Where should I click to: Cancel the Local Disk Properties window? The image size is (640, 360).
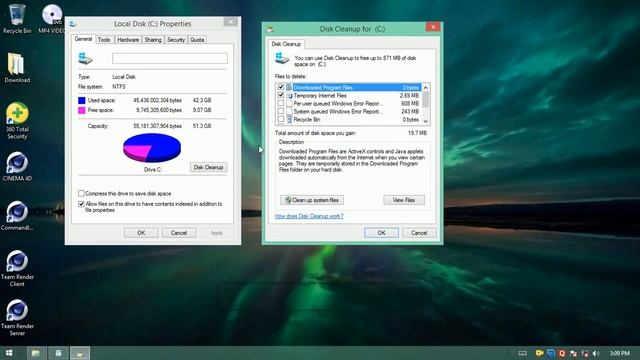(x=179, y=233)
